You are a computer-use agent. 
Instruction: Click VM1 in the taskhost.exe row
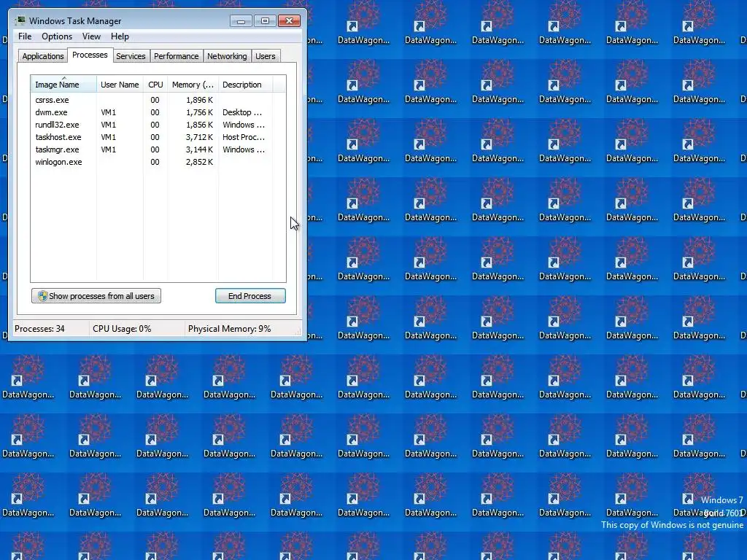point(109,137)
